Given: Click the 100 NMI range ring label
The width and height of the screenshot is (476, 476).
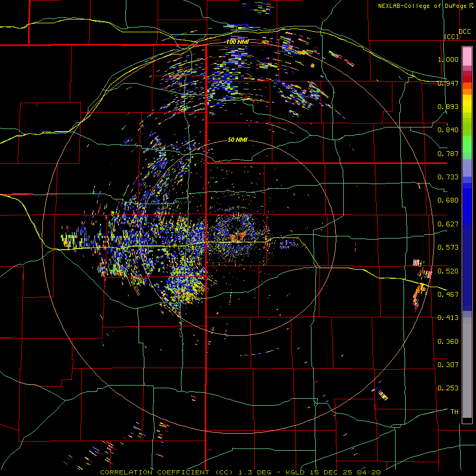Looking at the screenshot, I should [x=237, y=42].
